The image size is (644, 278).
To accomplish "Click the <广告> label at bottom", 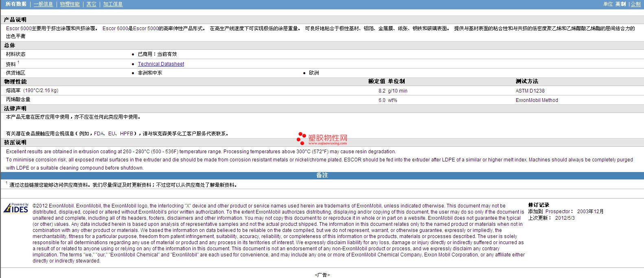I will coord(322,275).
